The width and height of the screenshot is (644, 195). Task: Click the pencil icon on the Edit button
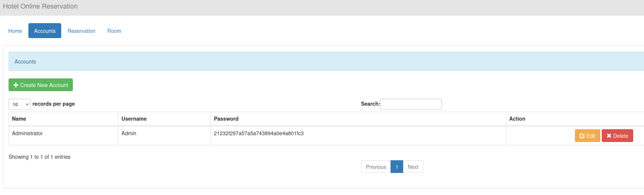[x=582, y=136]
